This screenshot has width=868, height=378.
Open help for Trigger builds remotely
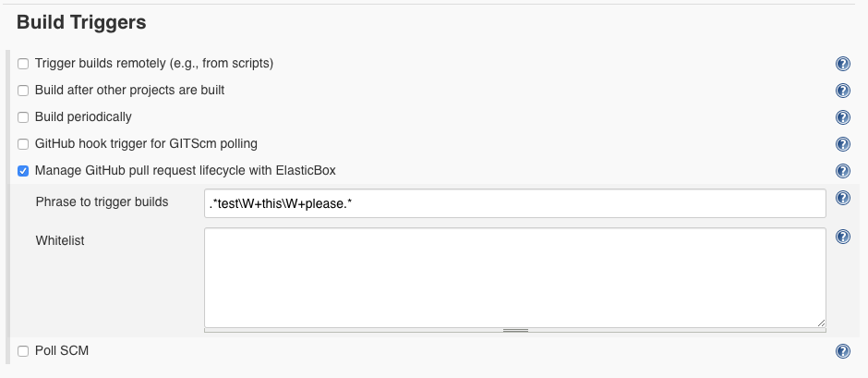[x=842, y=64]
